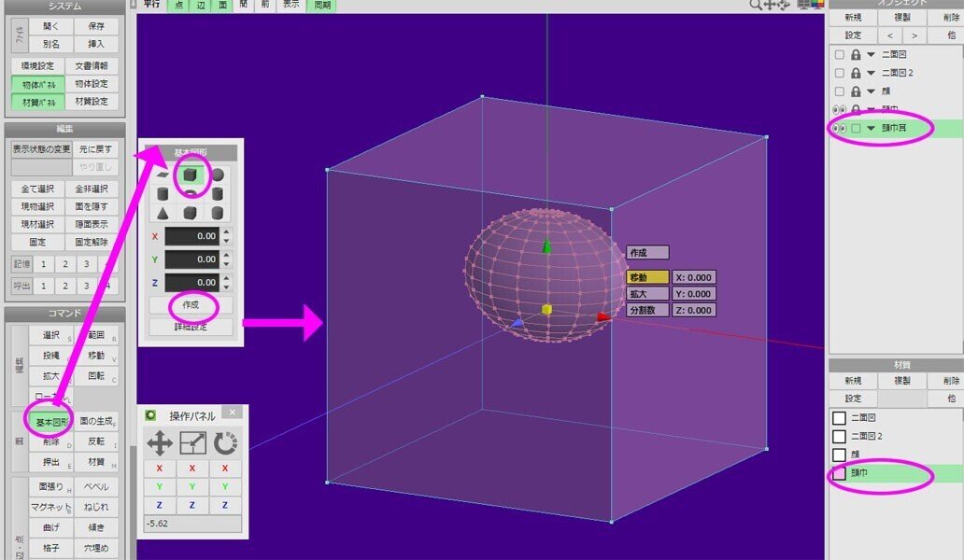964x560 pixels.
Task: Click the green Y-axis move handle
Action: click(546, 246)
